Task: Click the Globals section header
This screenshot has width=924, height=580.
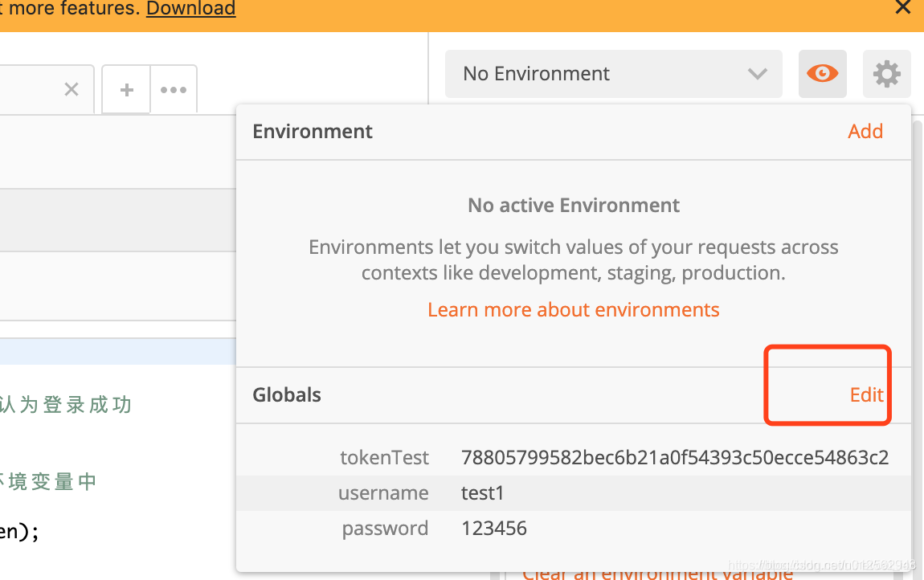Action: click(x=286, y=395)
